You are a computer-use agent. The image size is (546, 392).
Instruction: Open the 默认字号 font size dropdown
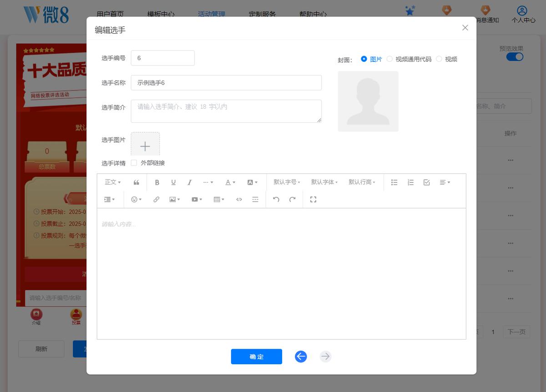pyautogui.click(x=287, y=182)
